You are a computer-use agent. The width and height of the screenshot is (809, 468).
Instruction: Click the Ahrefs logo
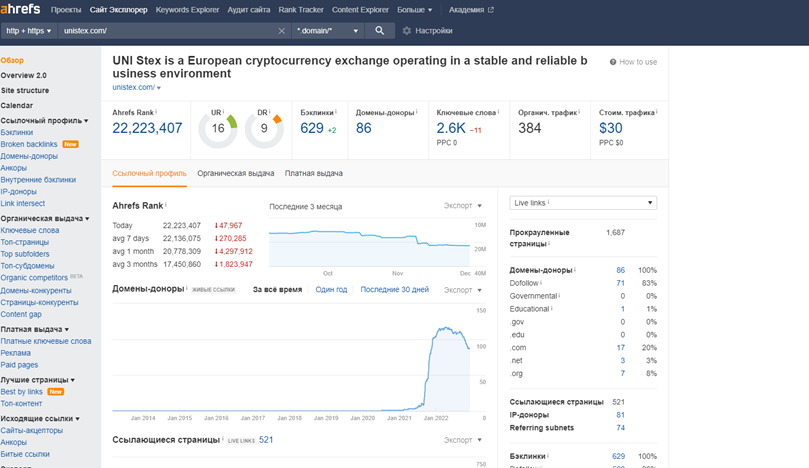[x=19, y=10]
